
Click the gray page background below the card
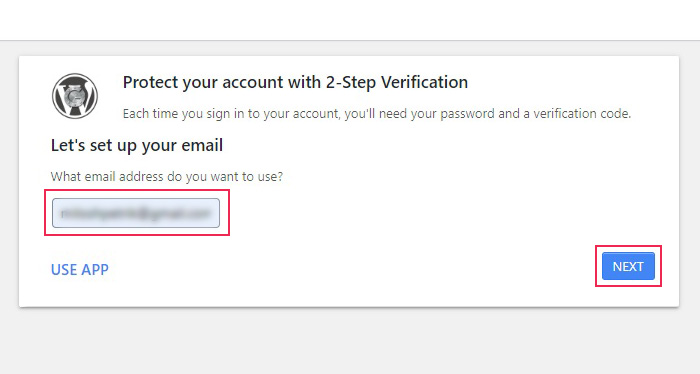(x=350, y=341)
